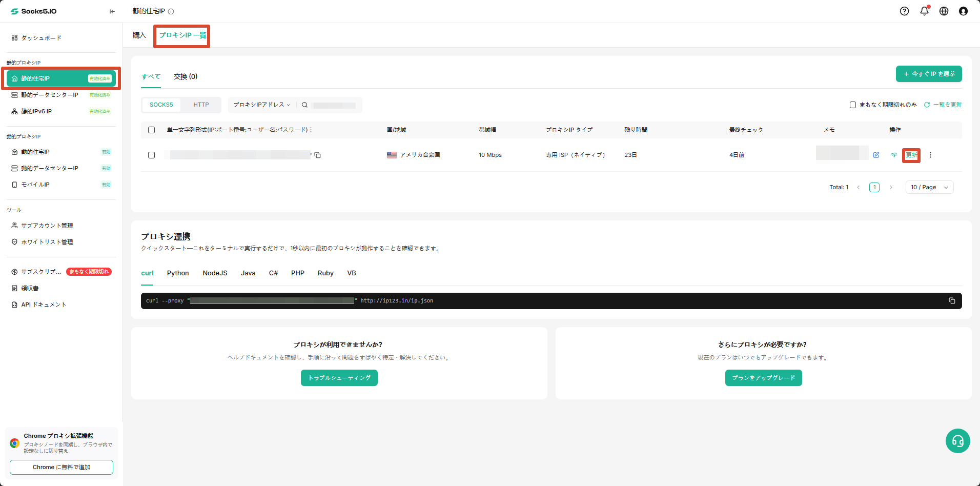Check the まもなく期限切れのみ checkbox

coord(853,105)
